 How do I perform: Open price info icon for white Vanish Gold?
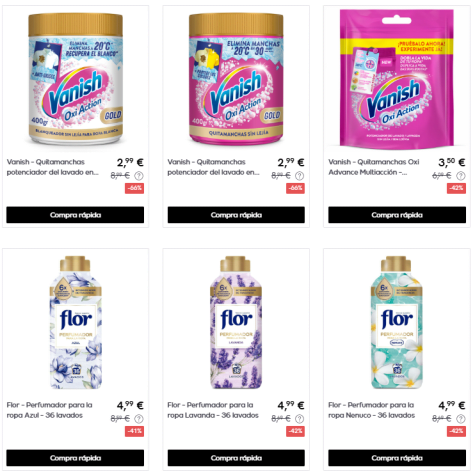[139, 176]
